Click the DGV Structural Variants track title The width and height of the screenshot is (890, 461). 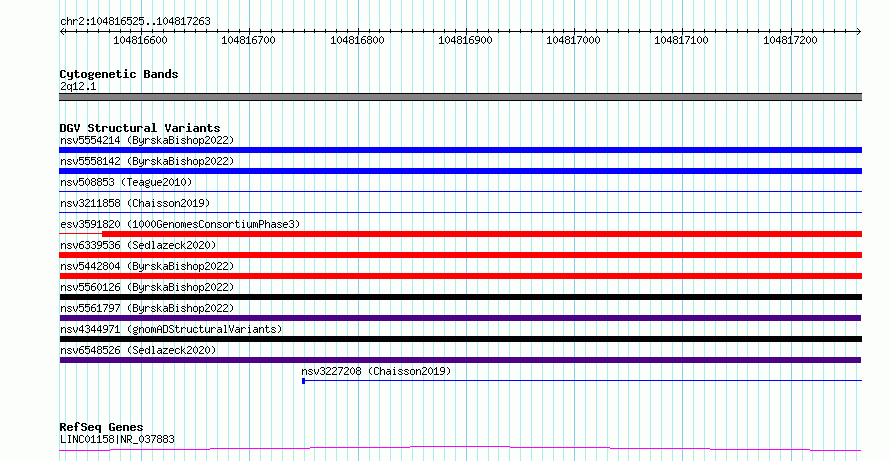(140, 128)
